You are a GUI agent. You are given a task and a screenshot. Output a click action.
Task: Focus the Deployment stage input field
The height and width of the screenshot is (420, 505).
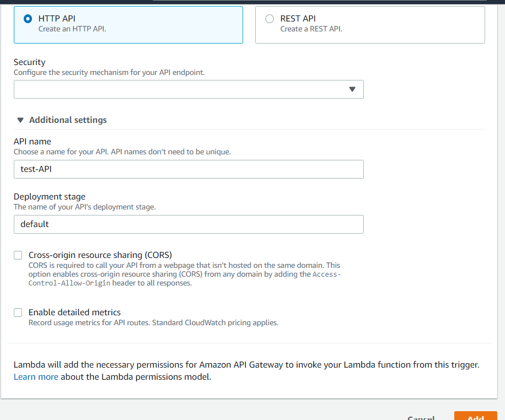(189, 224)
